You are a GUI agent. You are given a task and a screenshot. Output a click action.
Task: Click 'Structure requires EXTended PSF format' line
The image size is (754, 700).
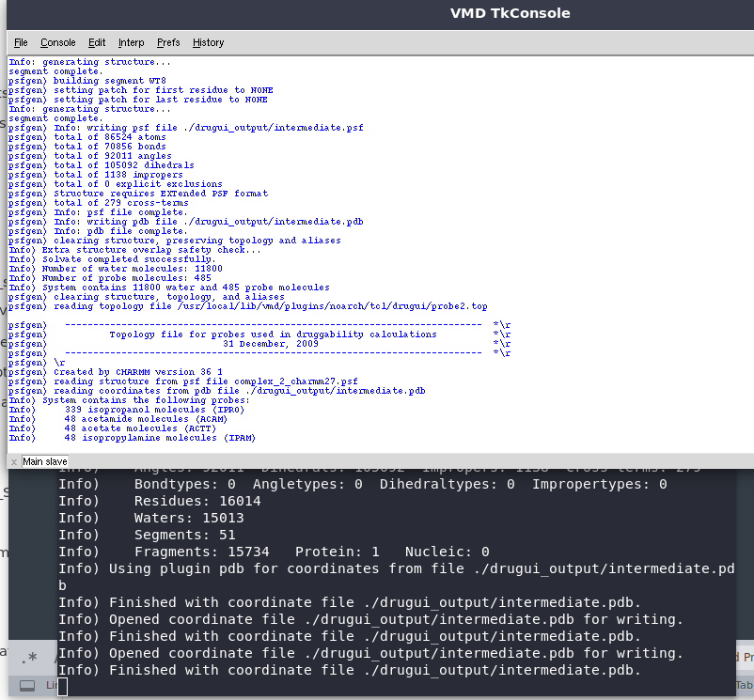[x=138, y=194]
